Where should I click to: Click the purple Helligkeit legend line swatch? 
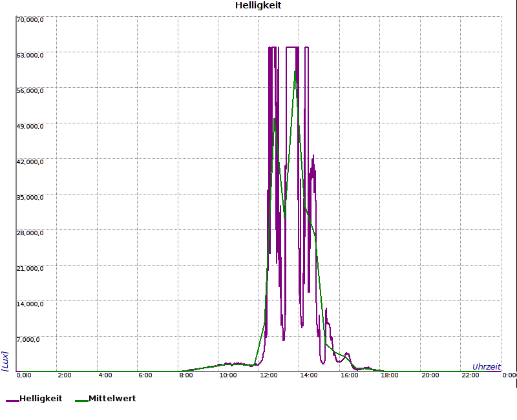click(12, 401)
